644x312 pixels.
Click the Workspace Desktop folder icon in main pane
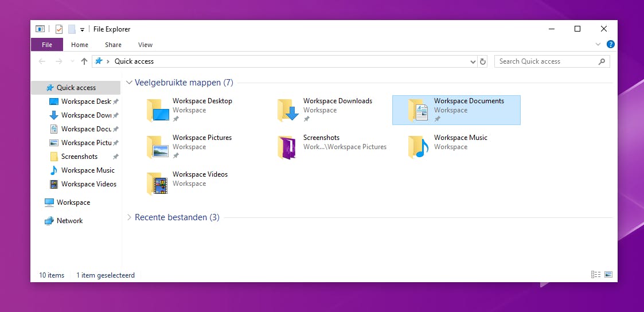coord(158,111)
